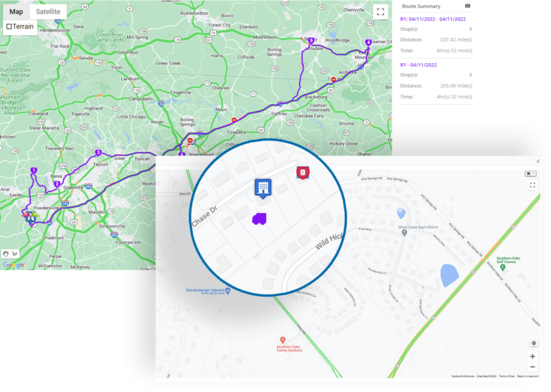Image resolution: width=551 pixels, height=392 pixels.
Task: Select stop marker 5 near Shelby
Action: pos(311,41)
